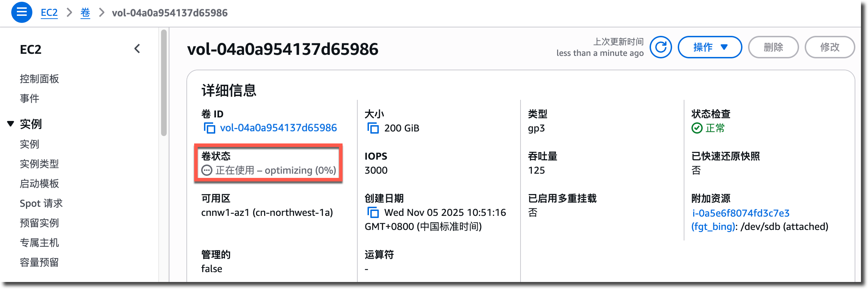The width and height of the screenshot is (868, 289).
Task: Open attached instance i-0a5e6f8074fd3c7e3 link
Action: (741, 213)
